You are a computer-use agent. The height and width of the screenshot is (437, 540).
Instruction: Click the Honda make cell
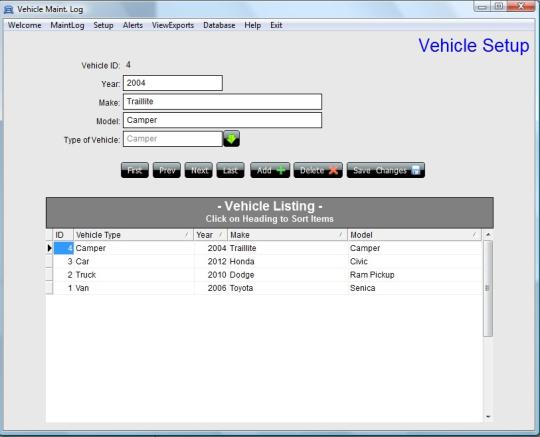coord(288,261)
